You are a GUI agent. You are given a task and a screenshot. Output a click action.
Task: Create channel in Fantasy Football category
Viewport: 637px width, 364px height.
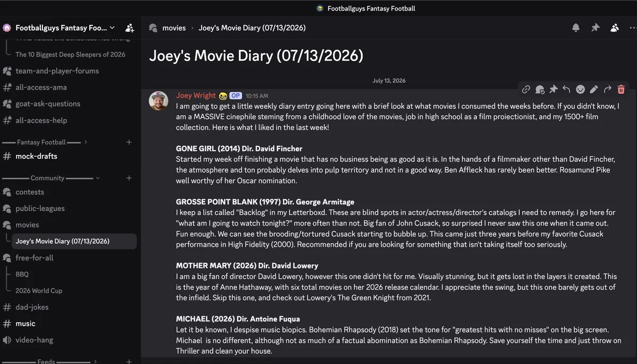(129, 142)
